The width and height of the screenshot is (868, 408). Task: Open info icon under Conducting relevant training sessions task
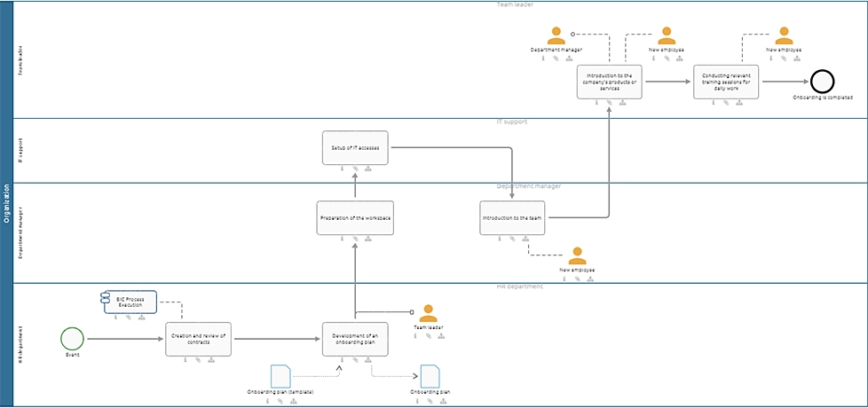713,102
